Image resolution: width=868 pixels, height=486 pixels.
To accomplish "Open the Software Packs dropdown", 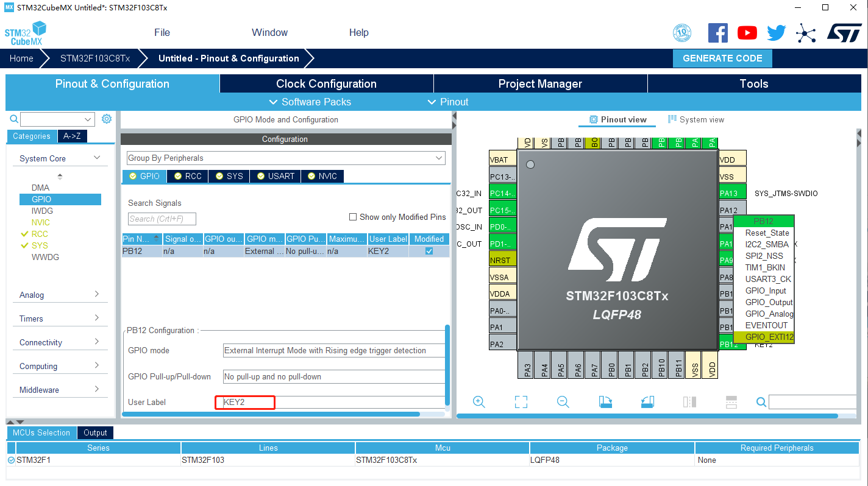I will point(310,102).
